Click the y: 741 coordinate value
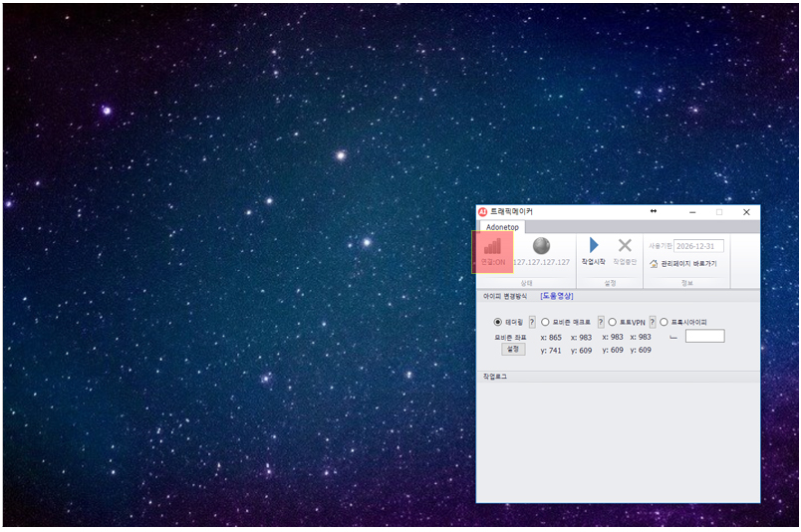This screenshot has height=532, width=801. [x=551, y=351]
